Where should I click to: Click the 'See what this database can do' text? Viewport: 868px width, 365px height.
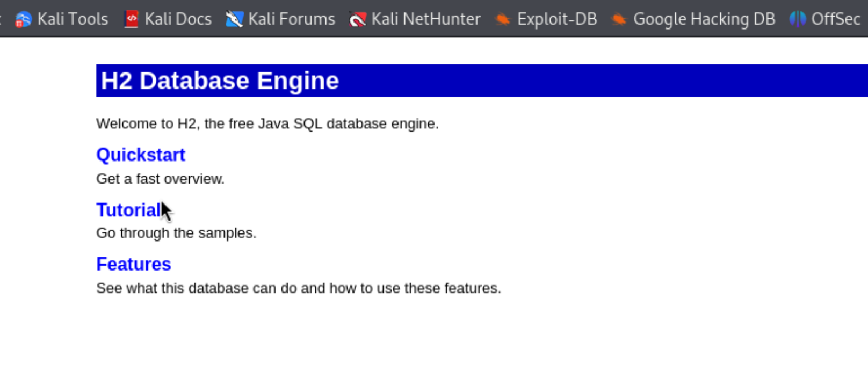299,288
